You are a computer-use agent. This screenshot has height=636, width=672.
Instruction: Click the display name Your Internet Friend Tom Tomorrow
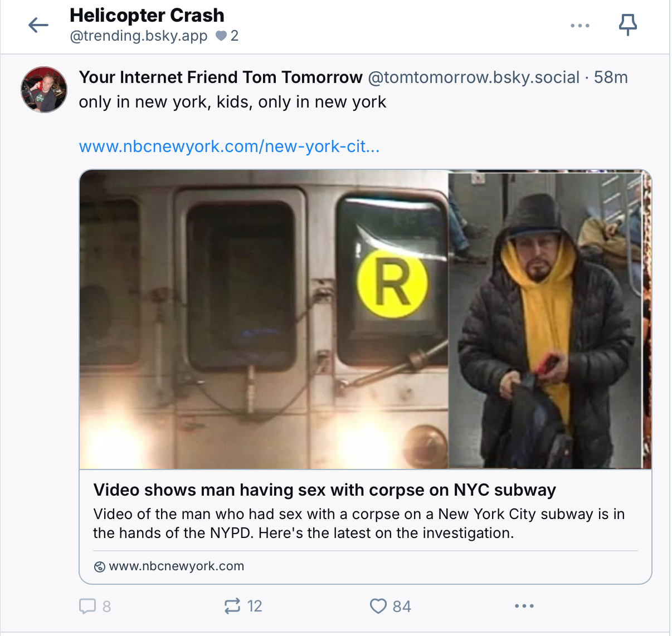(221, 77)
